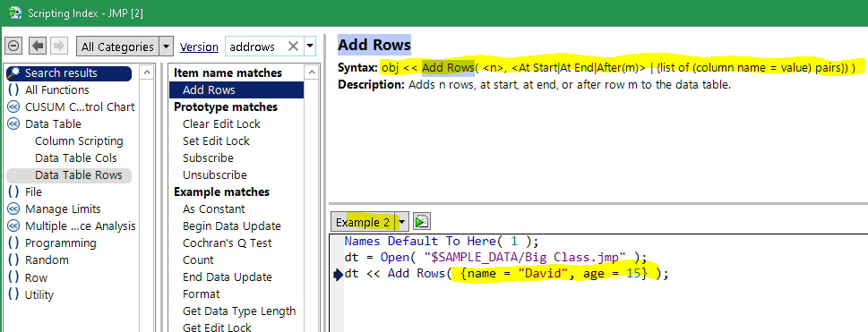Click the collapse (minus) circle icon
868x332 pixels.
point(13,47)
